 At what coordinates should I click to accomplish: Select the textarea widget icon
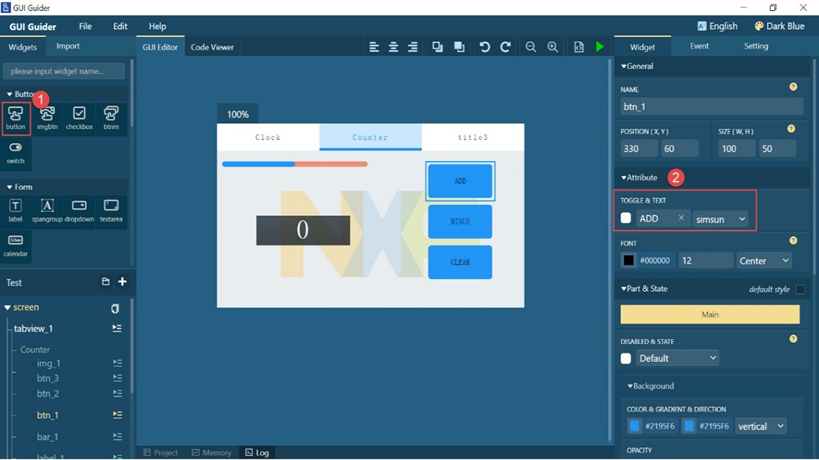pos(111,210)
